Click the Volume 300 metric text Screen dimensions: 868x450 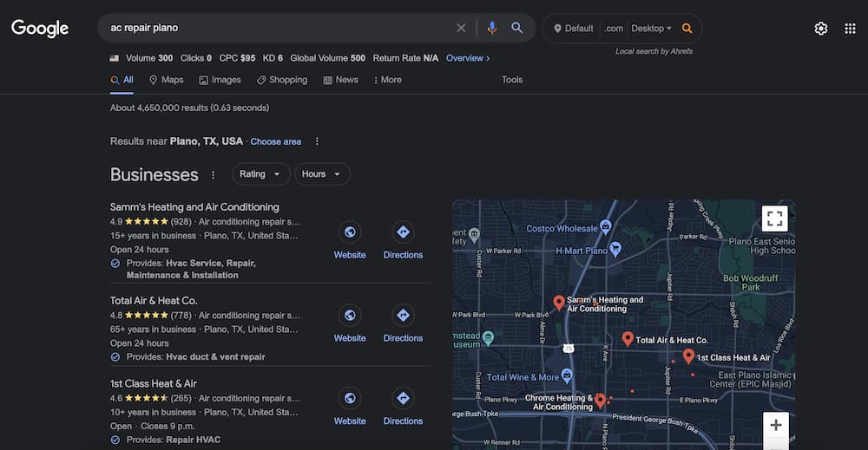point(149,58)
